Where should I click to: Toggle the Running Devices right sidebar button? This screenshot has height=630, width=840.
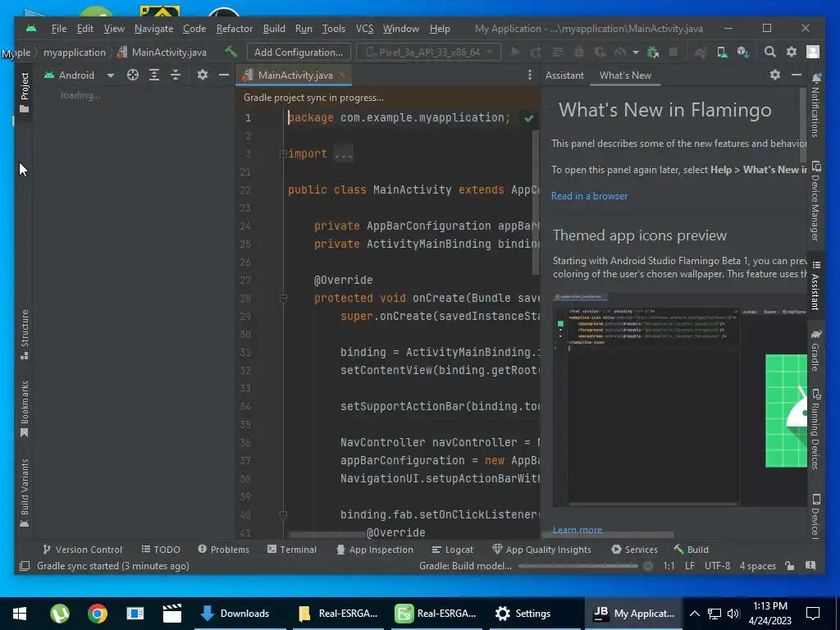point(815,429)
